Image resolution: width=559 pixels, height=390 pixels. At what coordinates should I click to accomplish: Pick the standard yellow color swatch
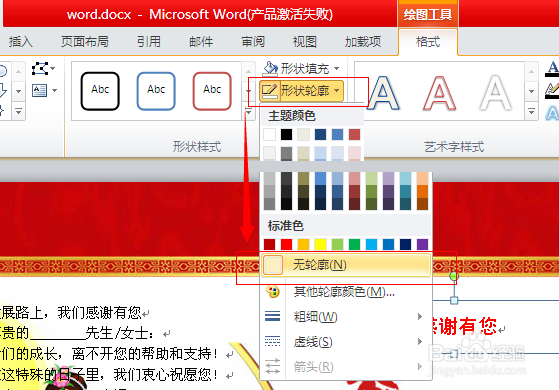click(320, 245)
